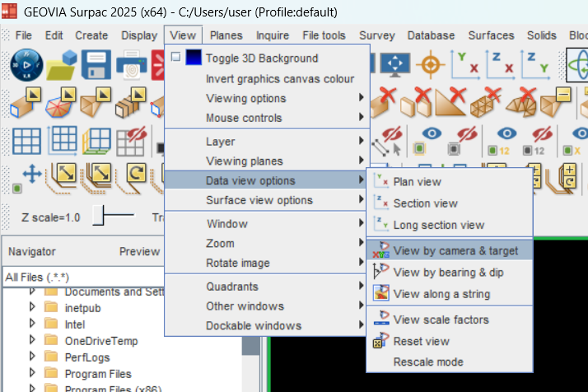Image resolution: width=588 pixels, height=392 pixels.
Task: Open Quadrants submenu
Action: 267,287
